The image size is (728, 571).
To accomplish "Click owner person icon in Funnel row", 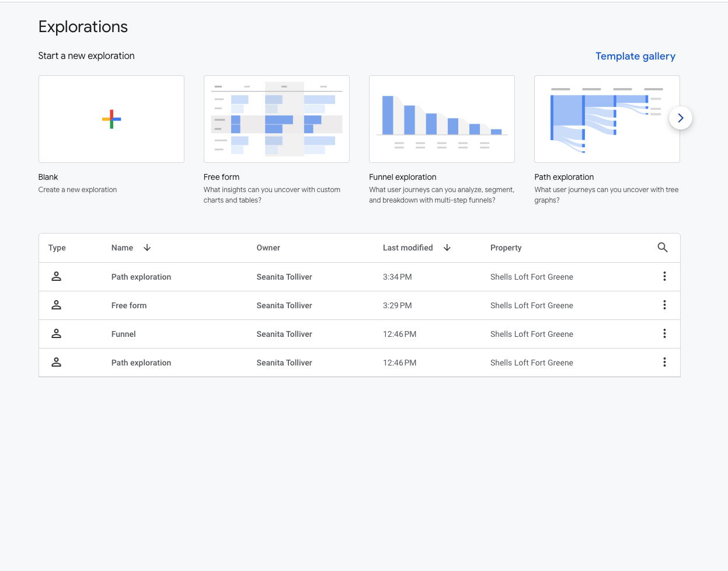I will click(x=57, y=333).
